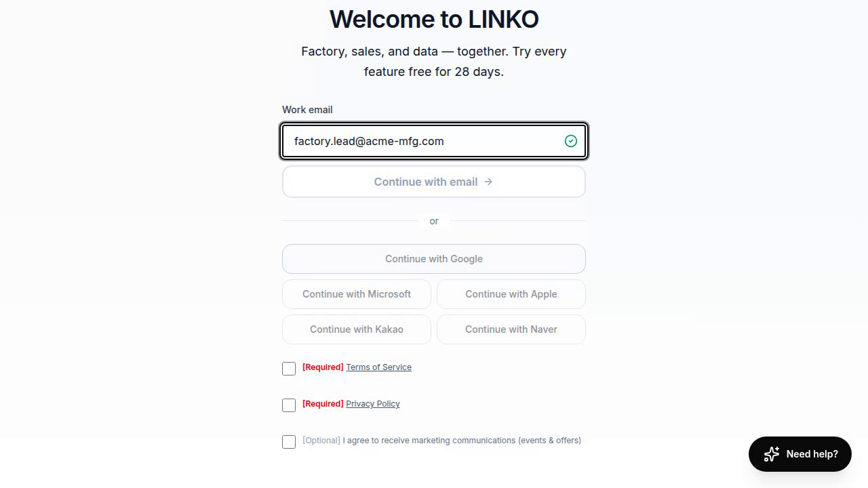This screenshot has width=868, height=488.
Task: Click the Work email field label
Action: click(307, 110)
